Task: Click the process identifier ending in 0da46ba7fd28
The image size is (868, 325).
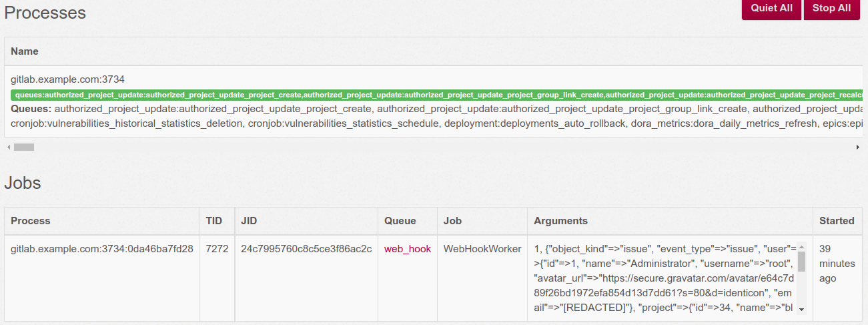Action: click(x=101, y=249)
